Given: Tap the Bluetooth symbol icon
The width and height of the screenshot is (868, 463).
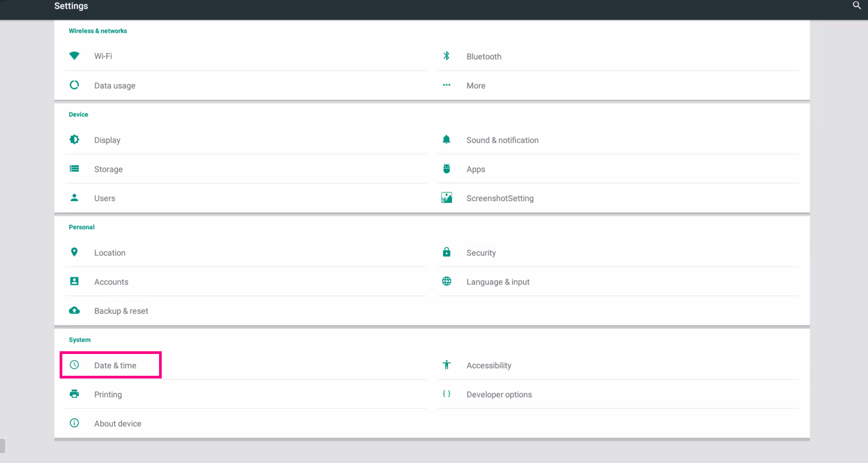Looking at the screenshot, I should pyautogui.click(x=446, y=56).
